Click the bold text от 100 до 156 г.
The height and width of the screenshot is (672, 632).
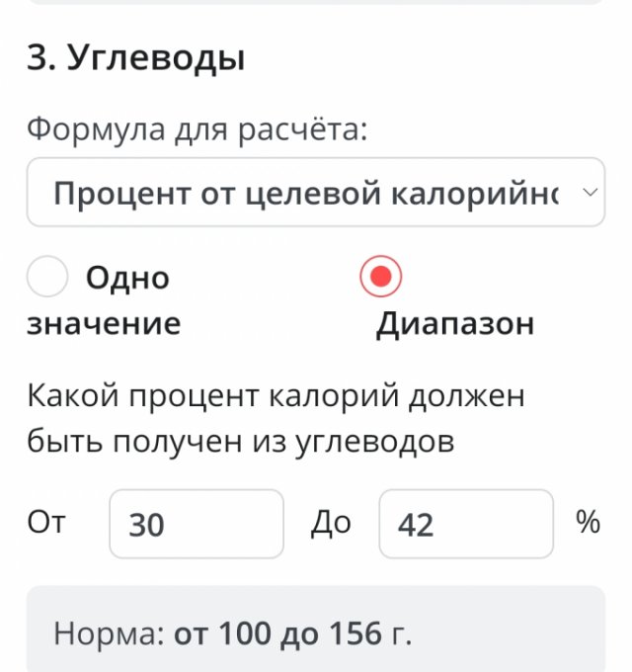(x=292, y=633)
